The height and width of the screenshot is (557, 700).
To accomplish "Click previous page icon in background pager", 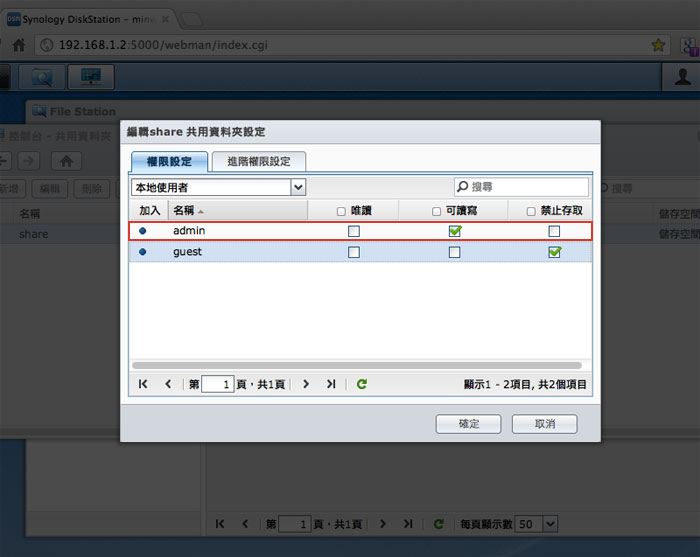I will click(x=245, y=524).
